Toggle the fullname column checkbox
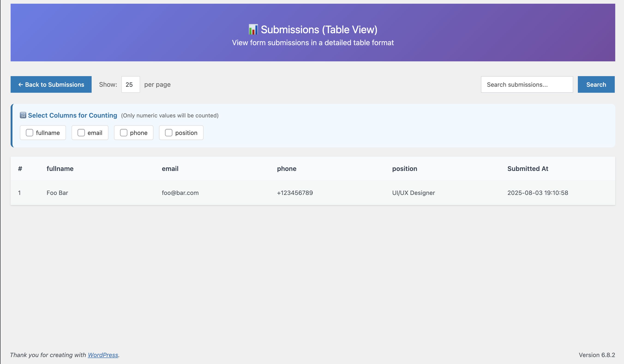 (30, 133)
